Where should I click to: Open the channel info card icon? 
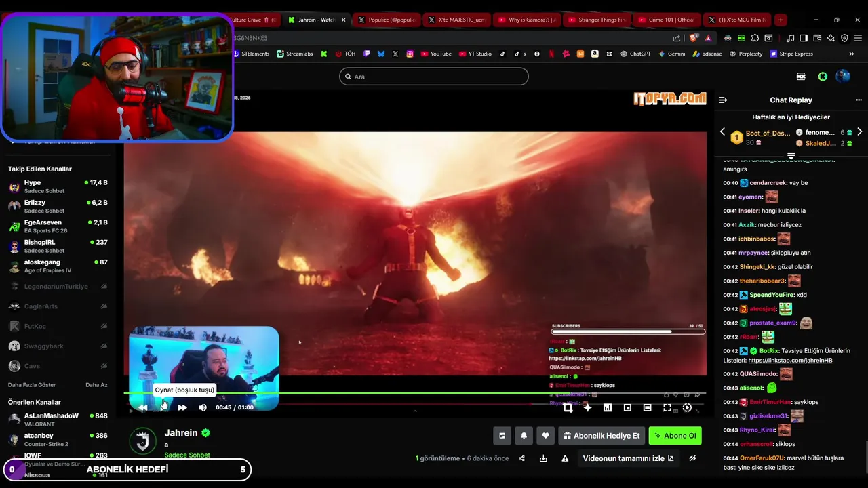pyautogui.click(x=502, y=436)
